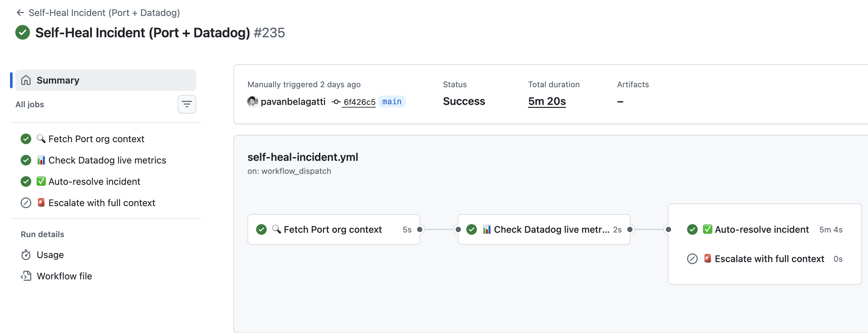Open the Usage run details page
The image size is (868, 333).
(x=105, y=255)
